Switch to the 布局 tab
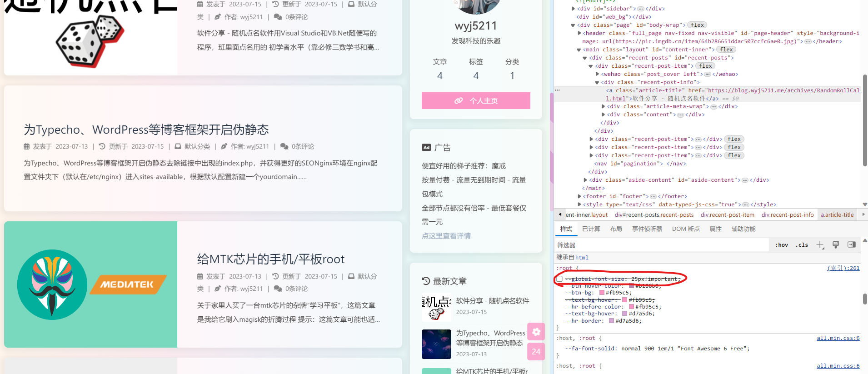Viewport: 868px width, 374px height. 616,229
